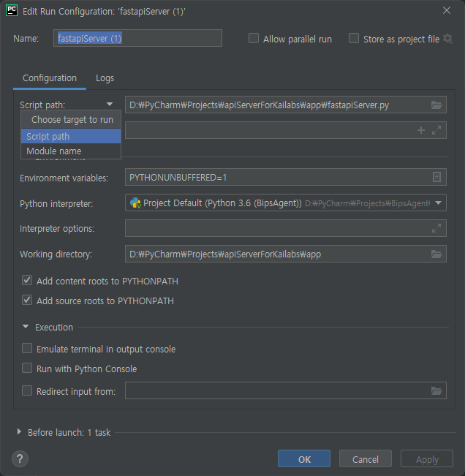
Task: Click the PyCharm logo in title bar
Action: coord(12,11)
